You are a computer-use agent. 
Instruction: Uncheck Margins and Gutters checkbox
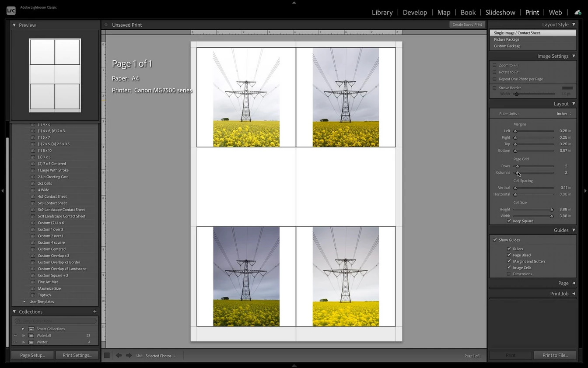pos(509,261)
